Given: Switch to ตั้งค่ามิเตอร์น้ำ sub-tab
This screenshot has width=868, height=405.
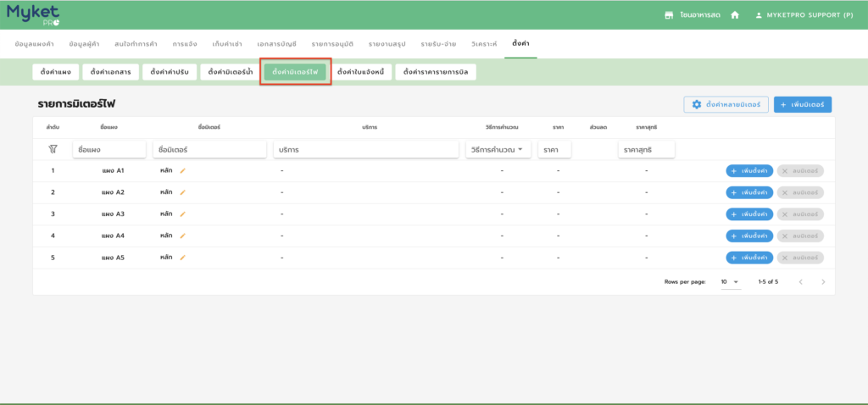Looking at the screenshot, I should tap(231, 72).
